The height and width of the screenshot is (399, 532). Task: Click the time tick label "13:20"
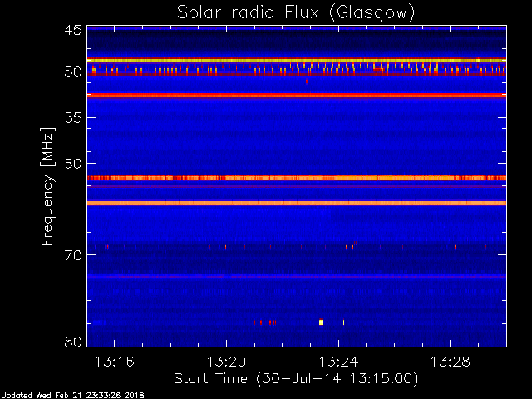[x=226, y=362]
